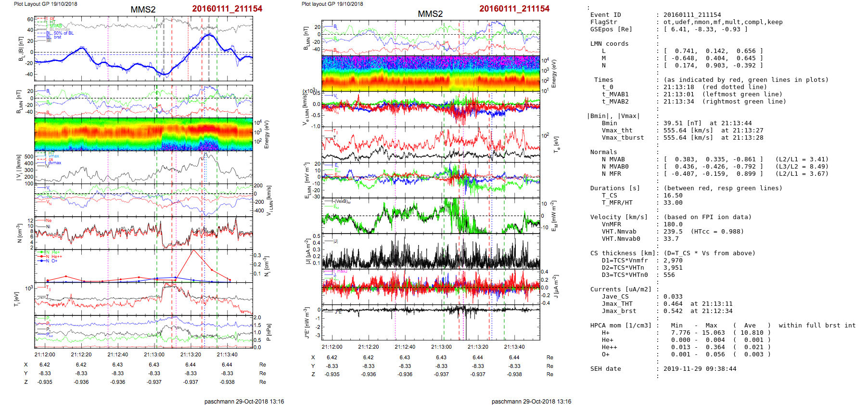Click the red 20160111_211154 heading above right plot
The width and height of the screenshot is (868, 405).
coord(514,9)
